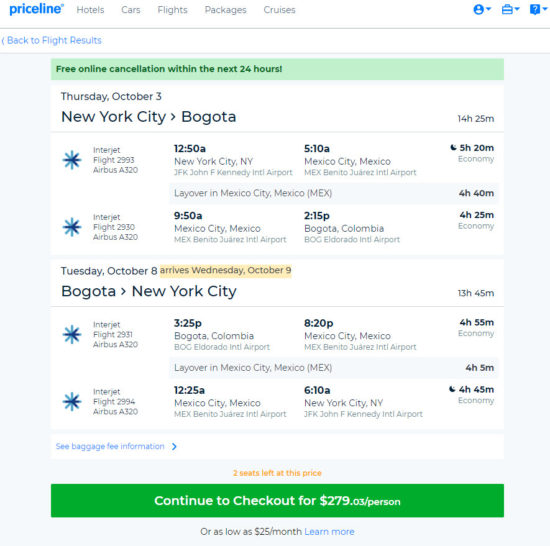The width and height of the screenshot is (550, 546).
Task: See baggage fee information
Action: 110,446
